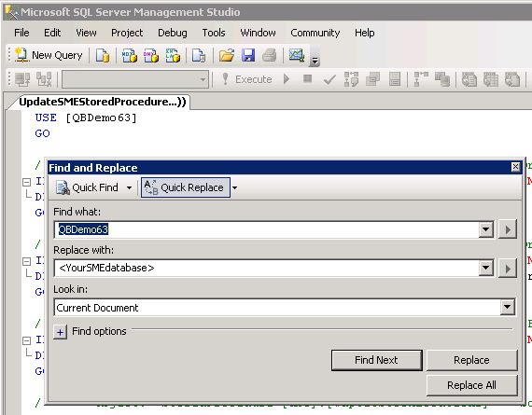Open the Find what history dropdown

486,229
